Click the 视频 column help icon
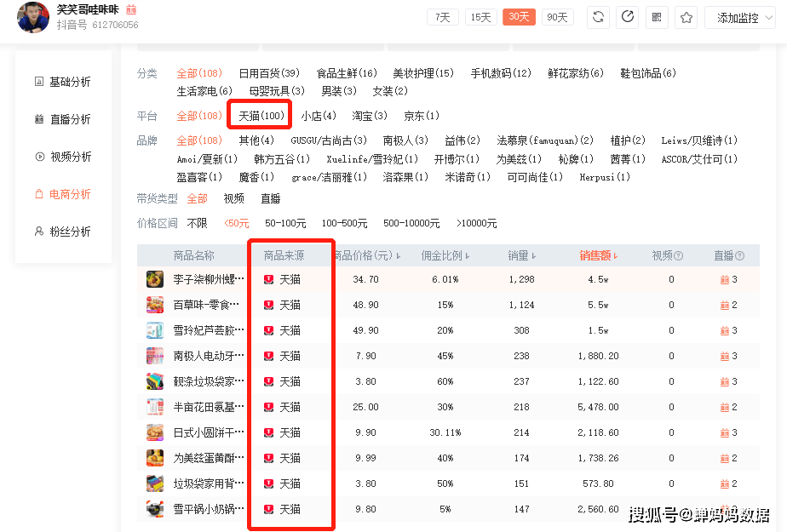 [x=679, y=255]
